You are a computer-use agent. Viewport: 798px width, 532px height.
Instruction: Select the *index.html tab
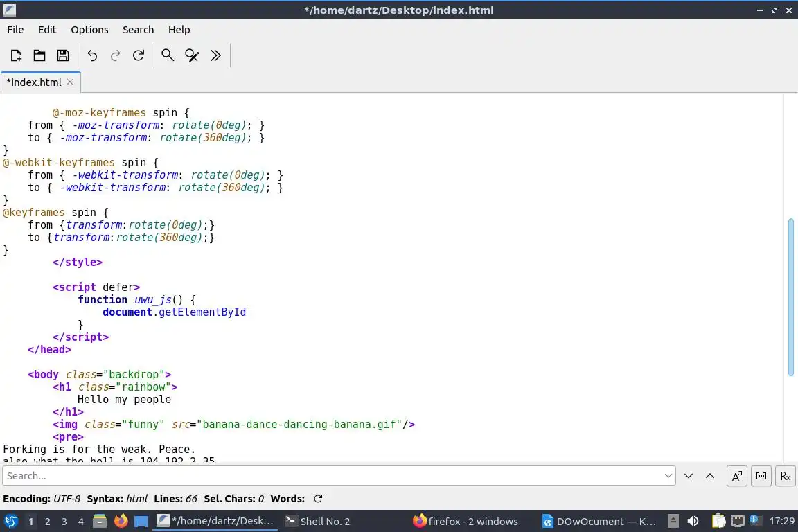coord(34,82)
